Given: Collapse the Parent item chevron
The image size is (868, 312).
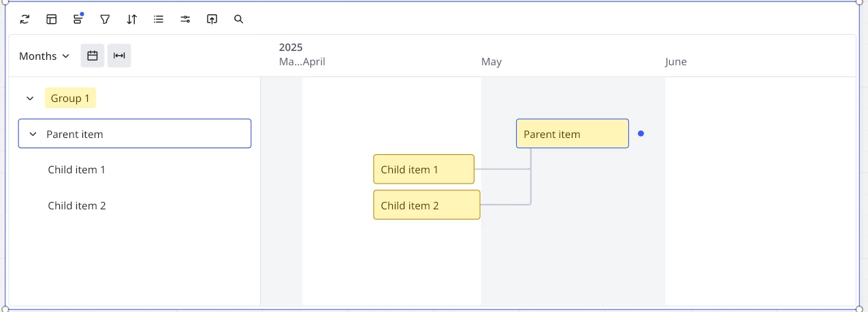Looking at the screenshot, I should coord(33,135).
